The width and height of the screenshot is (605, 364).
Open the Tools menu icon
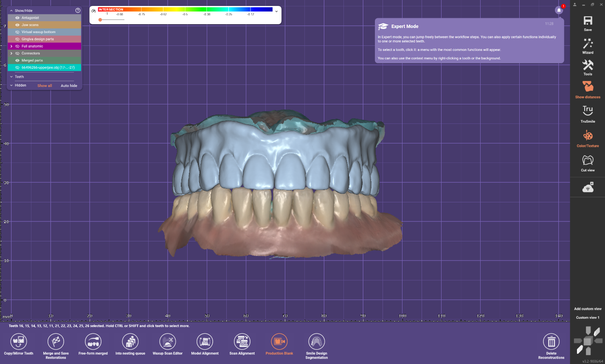point(588,67)
